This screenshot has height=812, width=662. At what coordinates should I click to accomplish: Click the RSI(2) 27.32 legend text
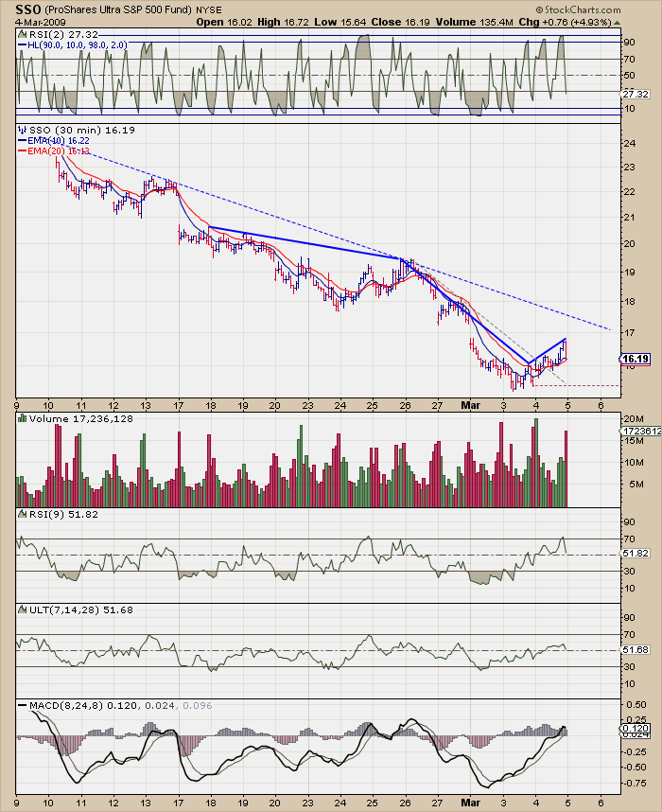63,35
